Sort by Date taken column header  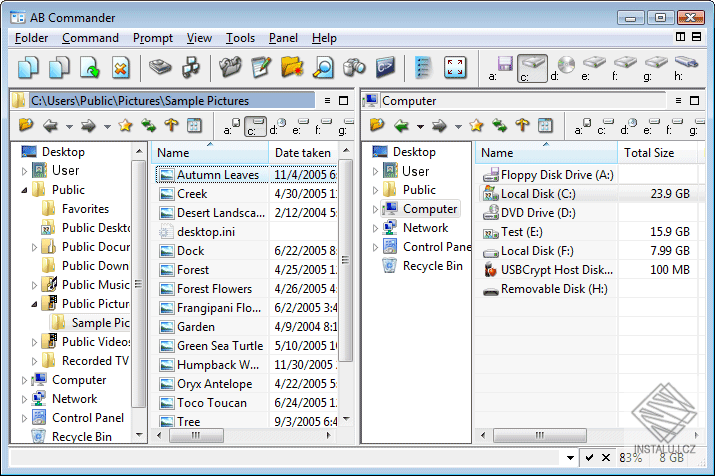click(303, 153)
